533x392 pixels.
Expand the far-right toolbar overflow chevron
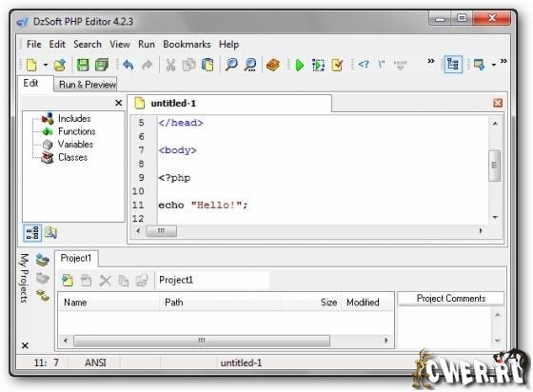pos(503,61)
